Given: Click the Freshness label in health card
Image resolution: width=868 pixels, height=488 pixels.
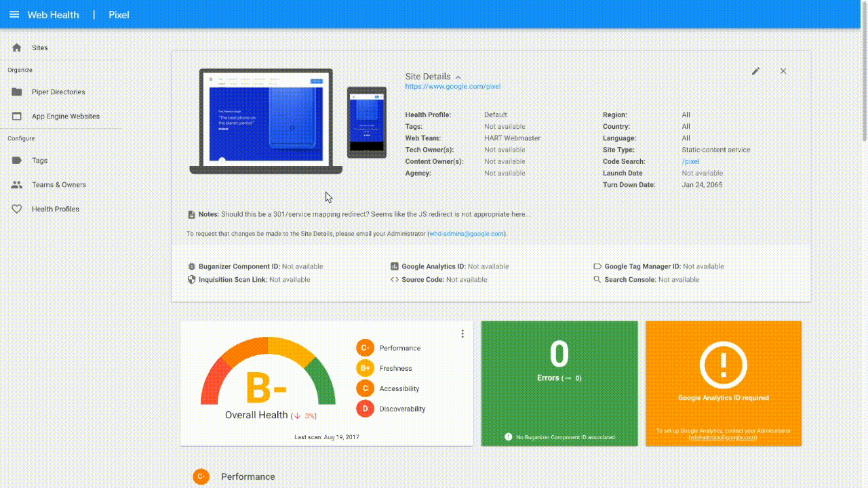Looking at the screenshot, I should (x=396, y=368).
